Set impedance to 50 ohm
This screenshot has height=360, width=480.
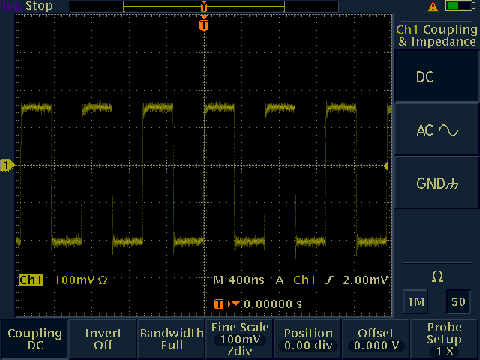458,302
